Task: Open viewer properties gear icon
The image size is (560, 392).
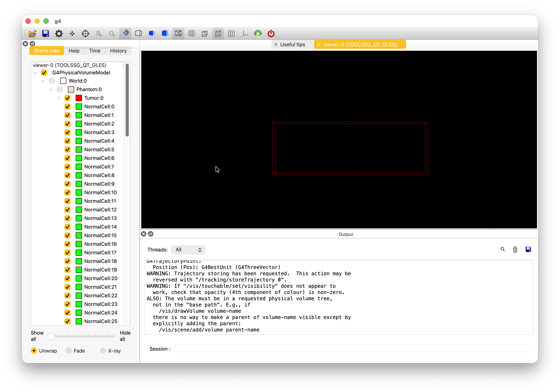Action: [x=59, y=33]
